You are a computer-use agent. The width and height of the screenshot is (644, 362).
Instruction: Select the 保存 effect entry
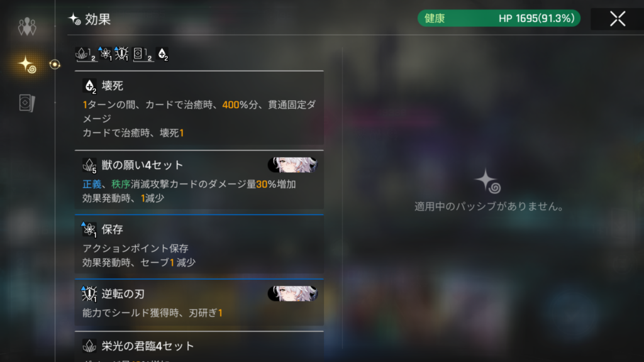click(x=199, y=244)
